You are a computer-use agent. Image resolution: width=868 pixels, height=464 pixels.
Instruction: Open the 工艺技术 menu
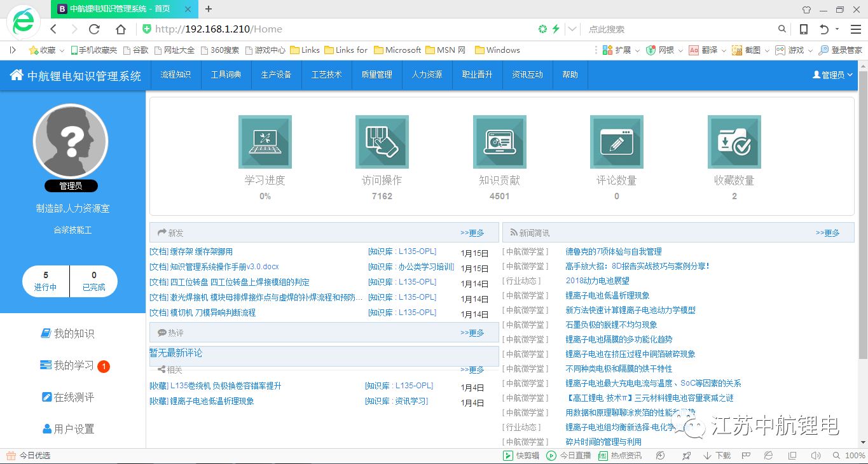point(327,75)
